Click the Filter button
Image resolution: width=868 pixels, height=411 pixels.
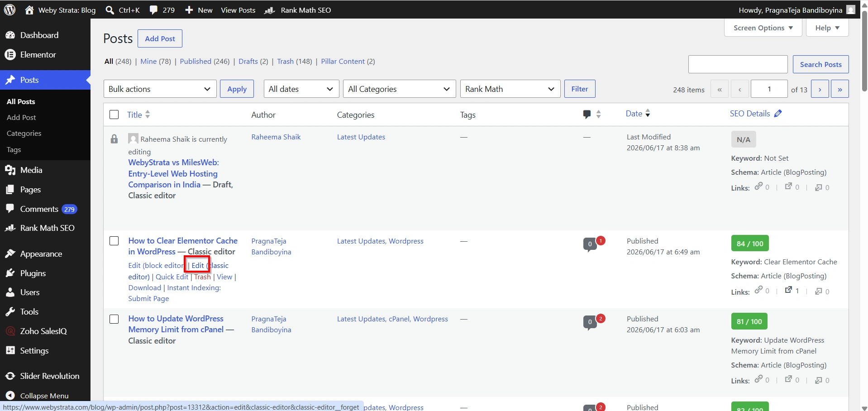click(x=580, y=89)
